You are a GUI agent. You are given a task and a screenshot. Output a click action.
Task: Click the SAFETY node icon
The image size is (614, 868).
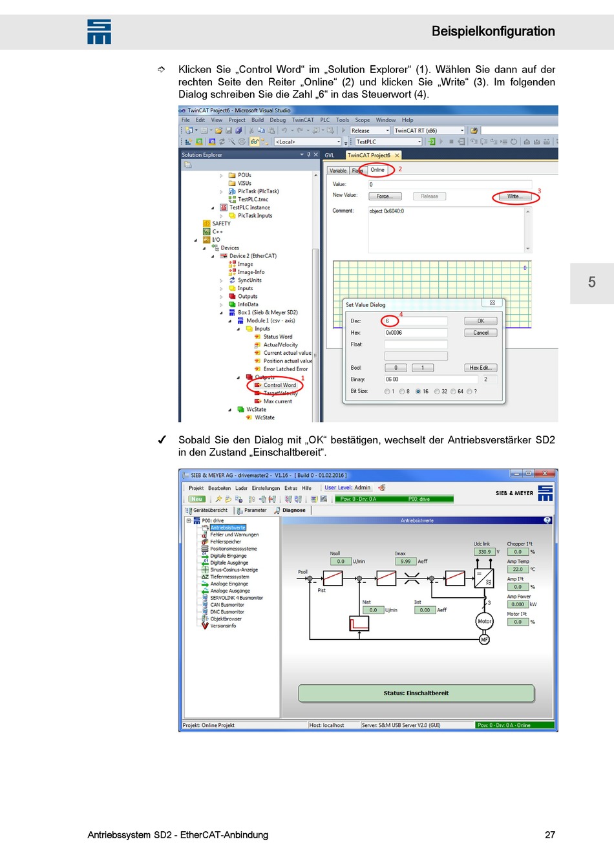pyautogui.click(x=206, y=224)
